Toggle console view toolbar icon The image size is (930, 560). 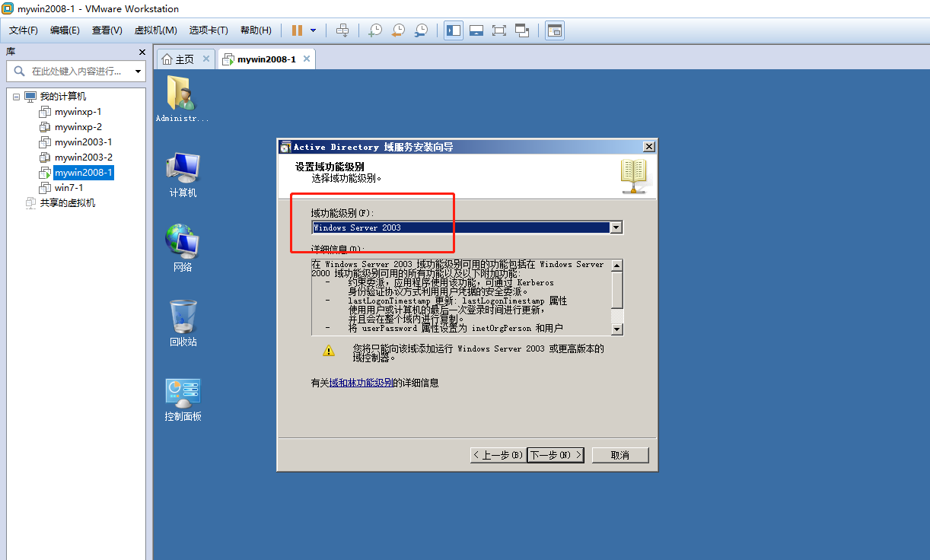(x=555, y=30)
